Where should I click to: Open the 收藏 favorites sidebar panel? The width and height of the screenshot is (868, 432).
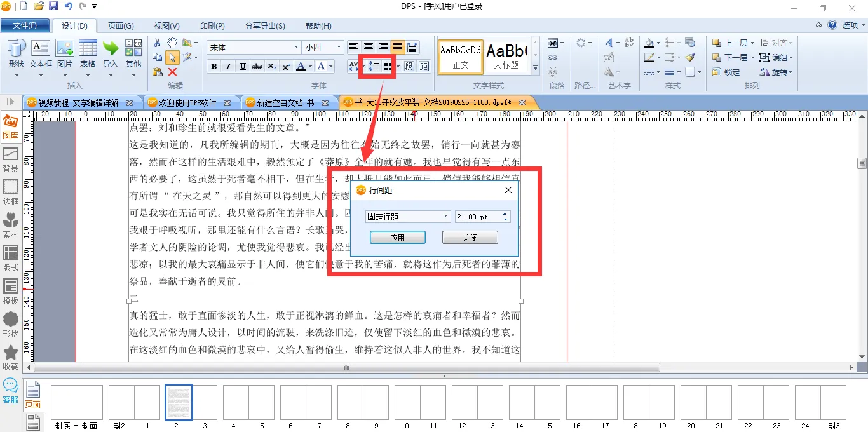(x=11, y=358)
